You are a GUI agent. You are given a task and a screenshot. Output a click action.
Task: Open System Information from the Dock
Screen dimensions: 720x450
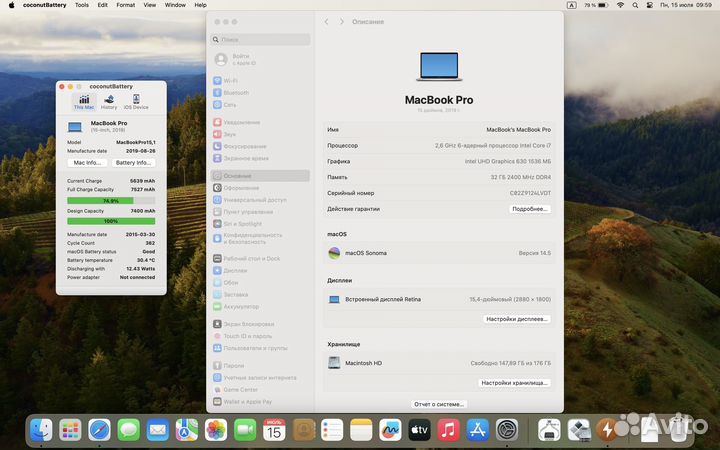click(x=549, y=430)
